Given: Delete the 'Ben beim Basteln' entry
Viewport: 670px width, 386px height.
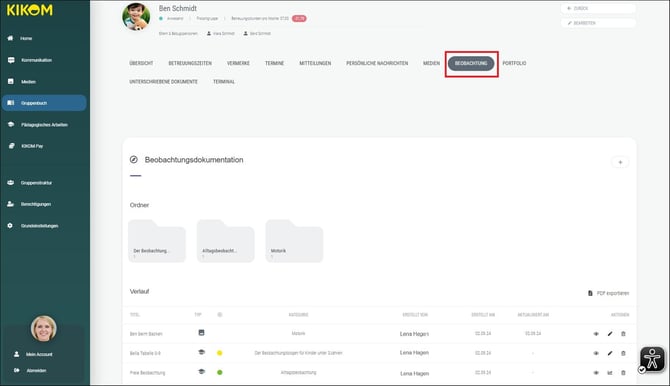Looking at the screenshot, I should (x=623, y=334).
